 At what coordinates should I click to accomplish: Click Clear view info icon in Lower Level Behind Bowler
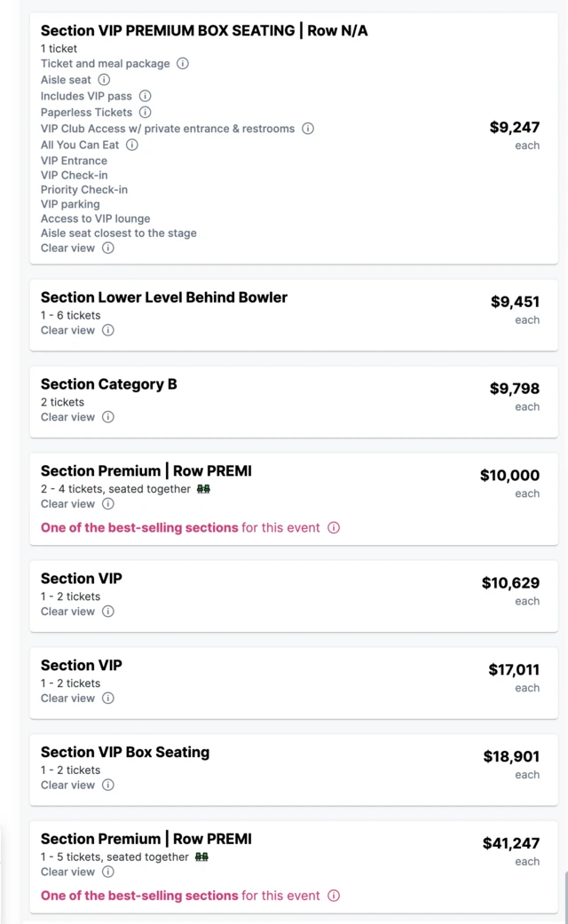pos(108,330)
